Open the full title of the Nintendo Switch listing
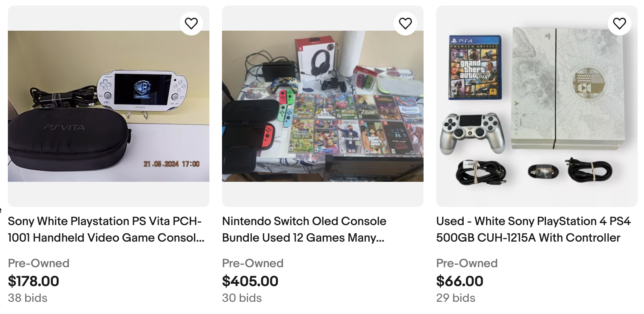 [304, 229]
